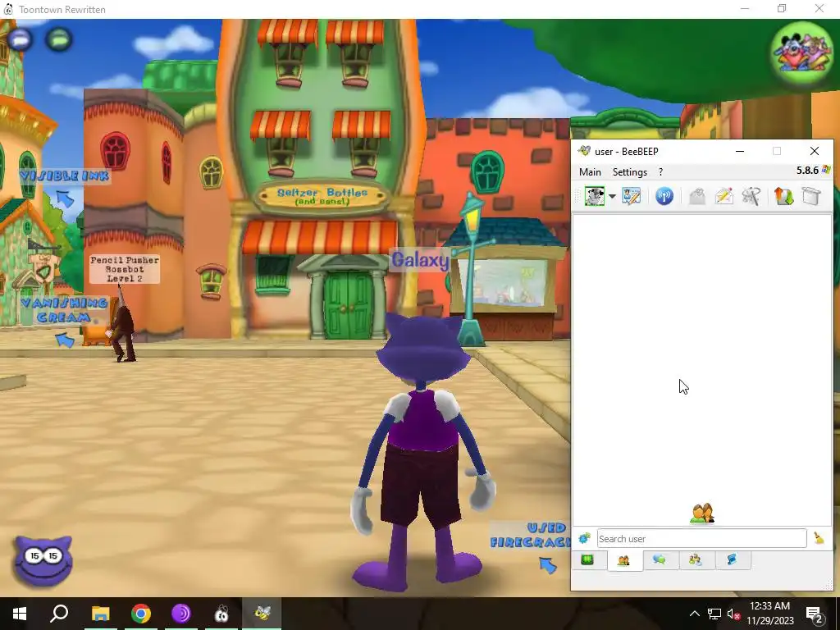Open the purple Tor Browser taskbar icon

coord(181,614)
